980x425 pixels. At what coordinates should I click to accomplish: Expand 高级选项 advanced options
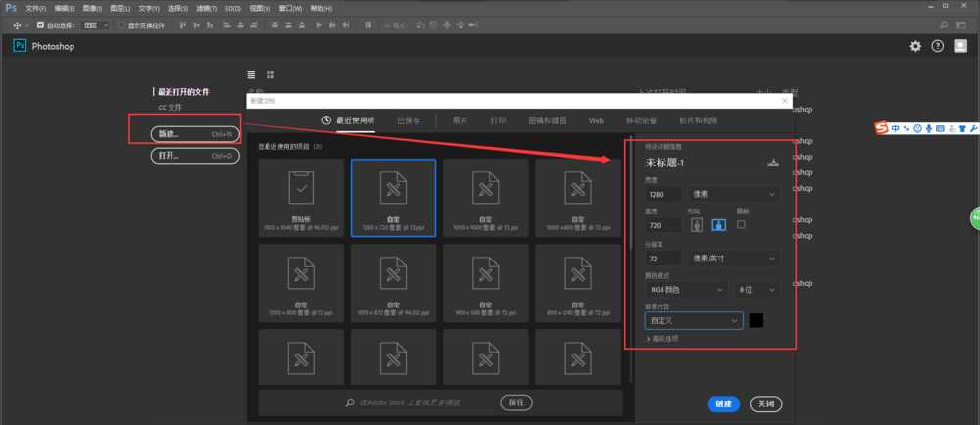point(661,338)
